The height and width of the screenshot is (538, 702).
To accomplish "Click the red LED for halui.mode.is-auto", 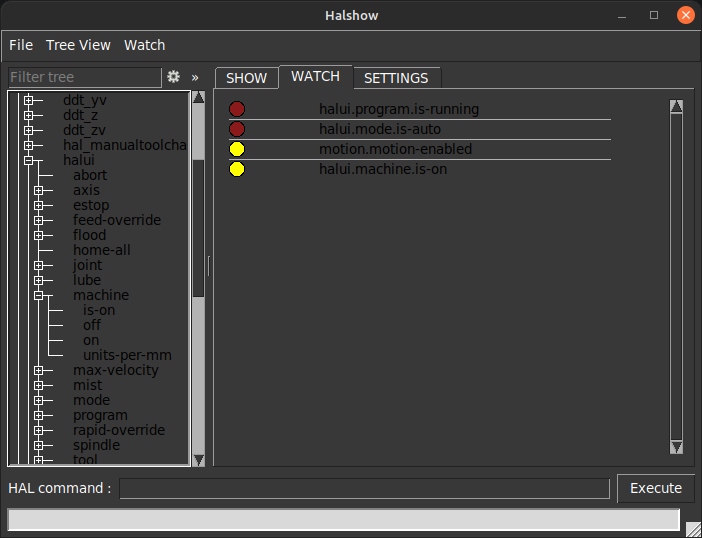I will (237, 129).
